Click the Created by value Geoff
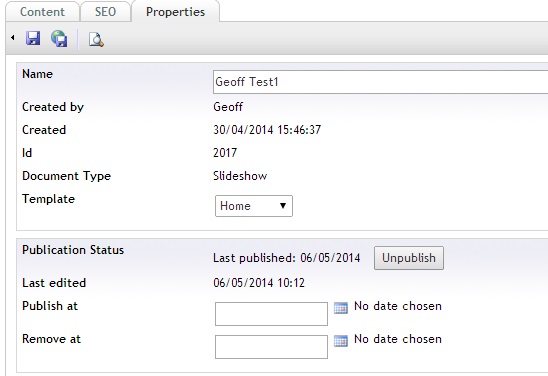Screen dimensions: 548x376 click(x=228, y=107)
